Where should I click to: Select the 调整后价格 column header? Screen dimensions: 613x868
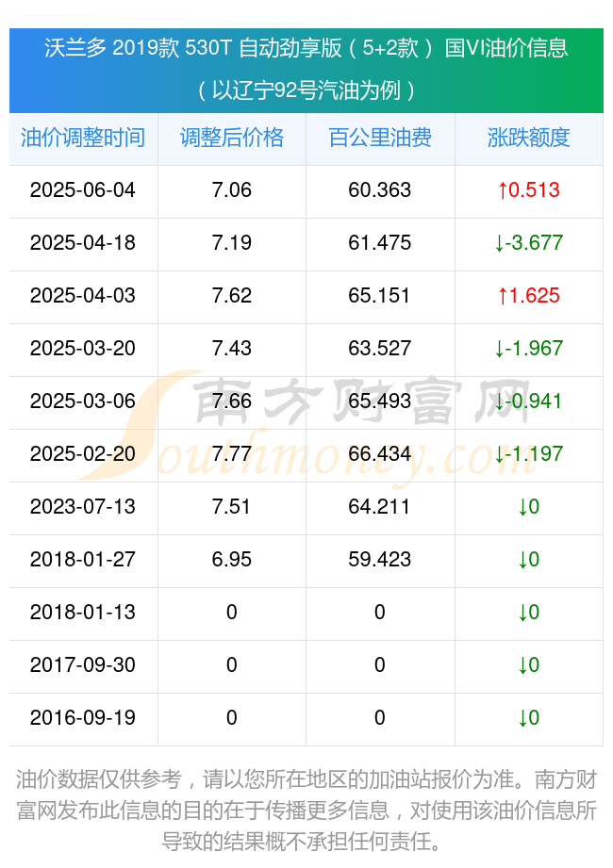pos(231,138)
